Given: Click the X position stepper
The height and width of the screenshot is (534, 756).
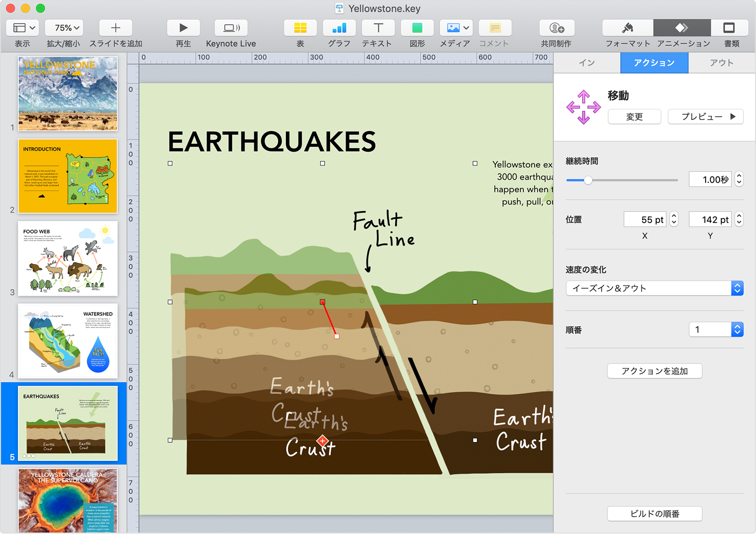Looking at the screenshot, I should 674,220.
